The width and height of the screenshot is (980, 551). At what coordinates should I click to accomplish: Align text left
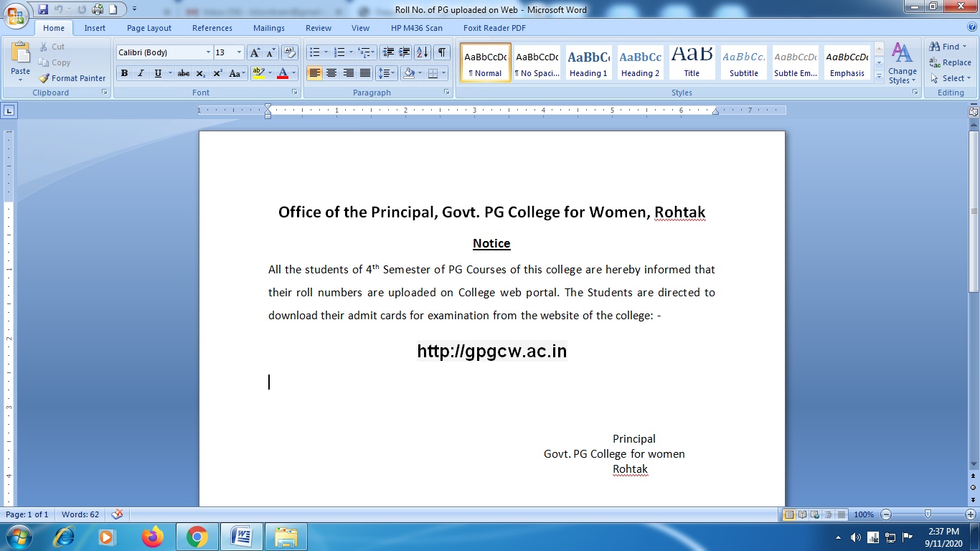click(314, 73)
